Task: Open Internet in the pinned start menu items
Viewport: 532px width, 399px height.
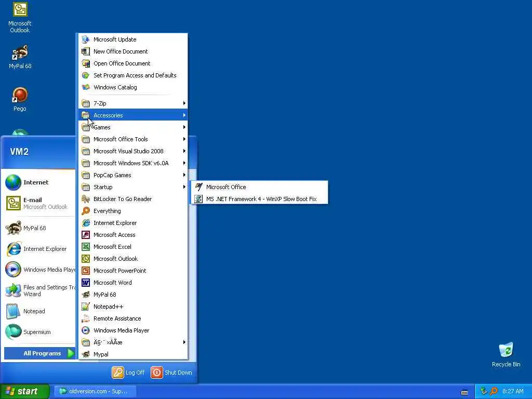Action: pyautogui.click(x=39, y=182)
